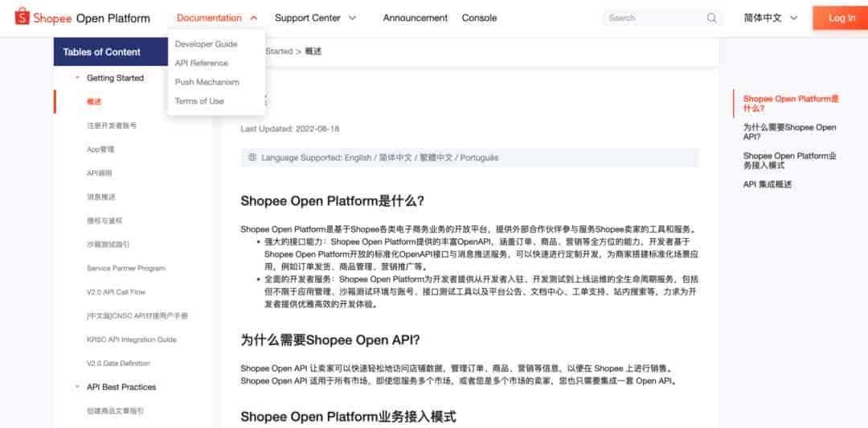Jump to Shopee Open Platform业务接入模式 anchor
This screenshot has height=428, width=868.
pos(789,161)
